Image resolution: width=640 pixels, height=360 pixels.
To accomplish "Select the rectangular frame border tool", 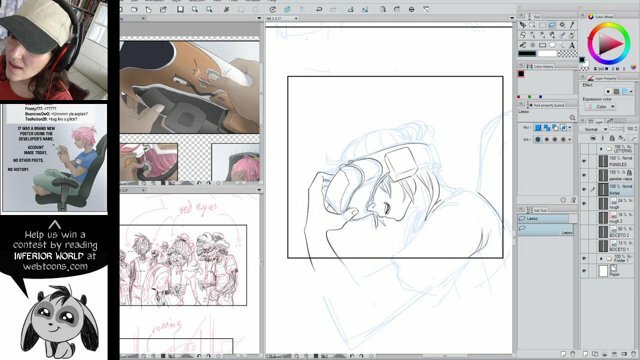I will (542, 45).
